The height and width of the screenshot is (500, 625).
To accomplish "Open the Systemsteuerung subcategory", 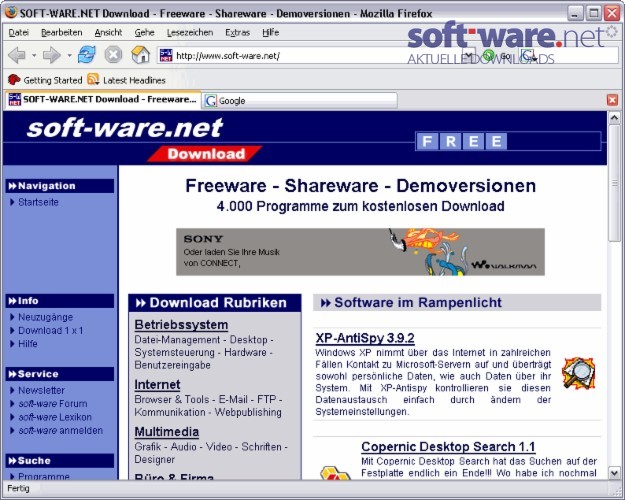I will (175, 352).
